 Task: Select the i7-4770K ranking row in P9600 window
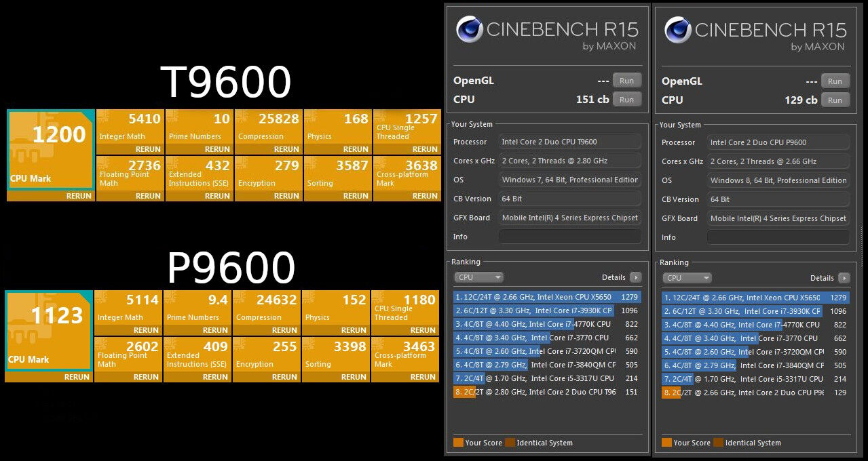coord(755,325)
